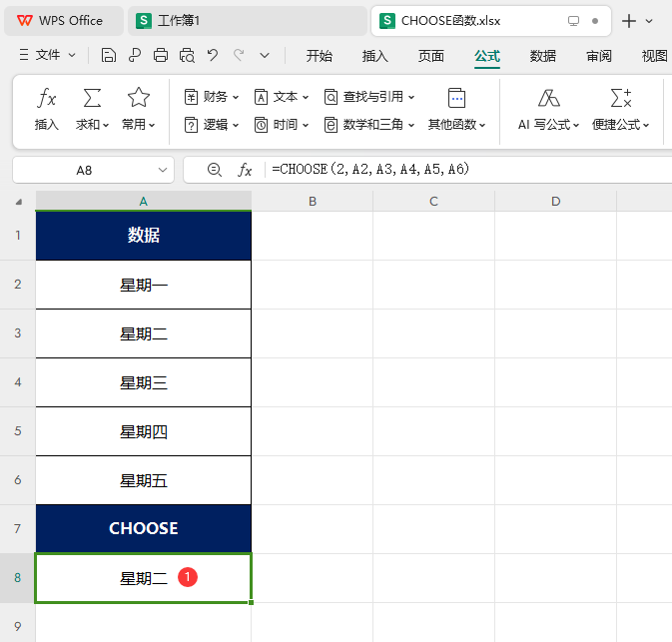Image resolution: width=672 pixels, height=642 pixels.
Task: Click the Save icon in quick toolbar
Action: point(109,56)
